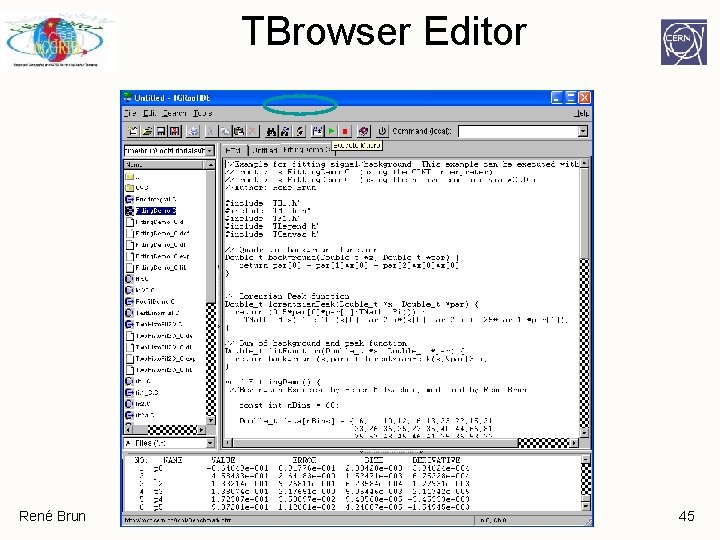The height and width of the screenshot is (540, 720).
Task: Click the red Interrupt stop icon
Action: tap(345, 131)
